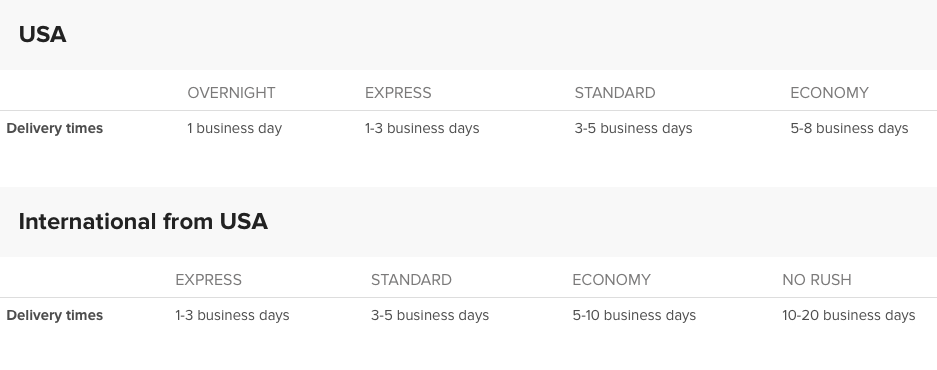Screen dimensions: 937x370
Task: Click the USA section heading
Action: point(42,35)
